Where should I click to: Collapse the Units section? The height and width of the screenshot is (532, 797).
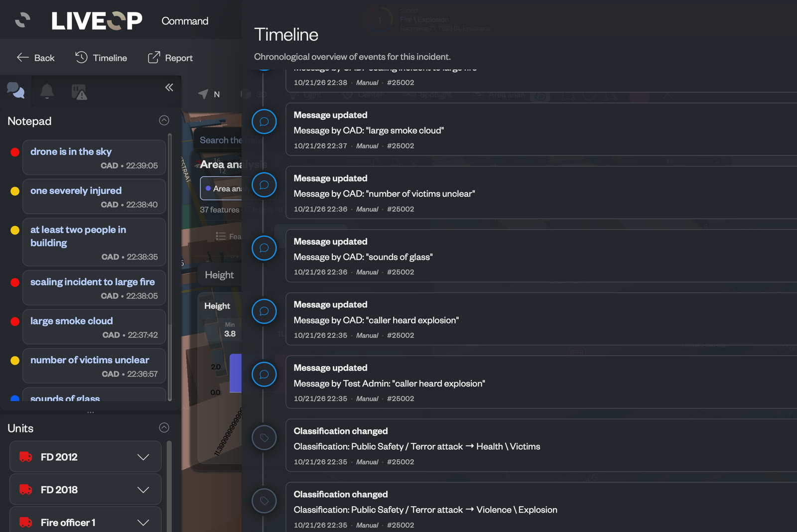coord(164,428)
